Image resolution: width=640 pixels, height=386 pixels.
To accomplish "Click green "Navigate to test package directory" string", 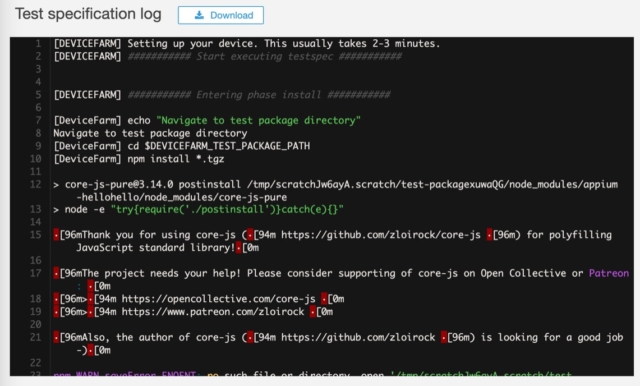I will (x=258, y=120).
